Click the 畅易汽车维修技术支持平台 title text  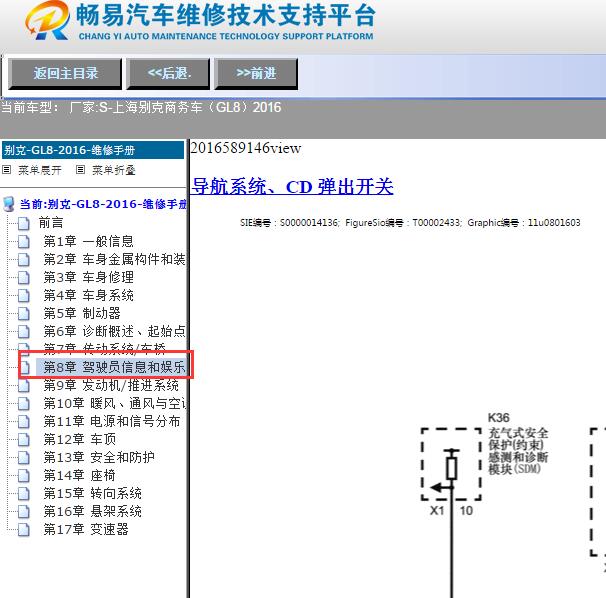tap(226, 15)
